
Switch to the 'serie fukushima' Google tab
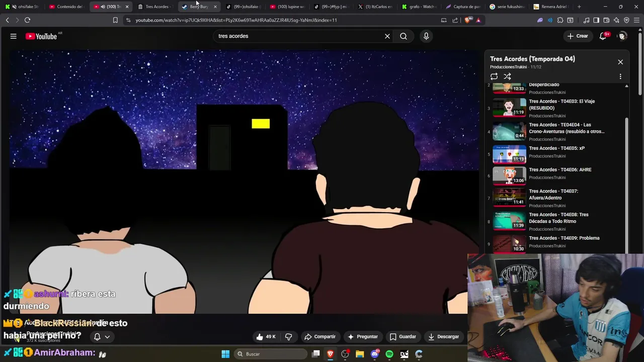pyautogui.click(x=508, y=7)
